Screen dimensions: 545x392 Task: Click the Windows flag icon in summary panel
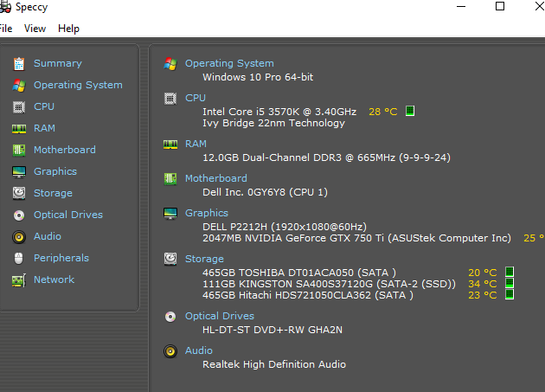pyautogui.click(x=170, y=64)
